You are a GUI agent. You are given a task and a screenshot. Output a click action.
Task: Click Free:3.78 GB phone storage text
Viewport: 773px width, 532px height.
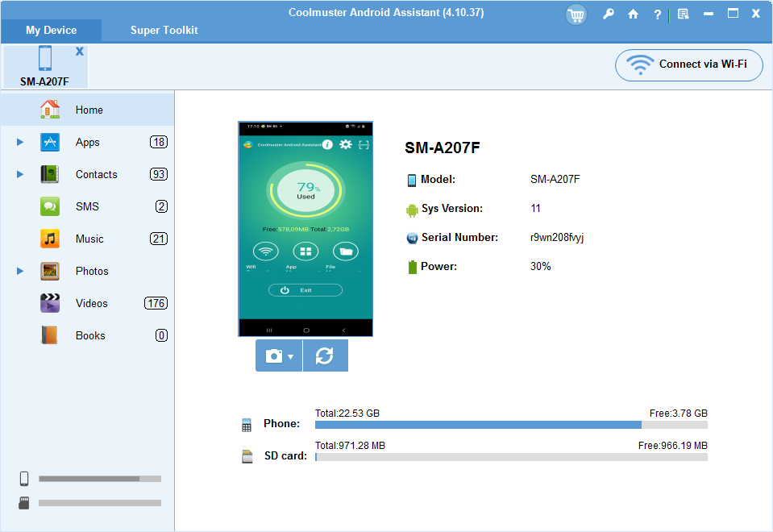point(679,414)
